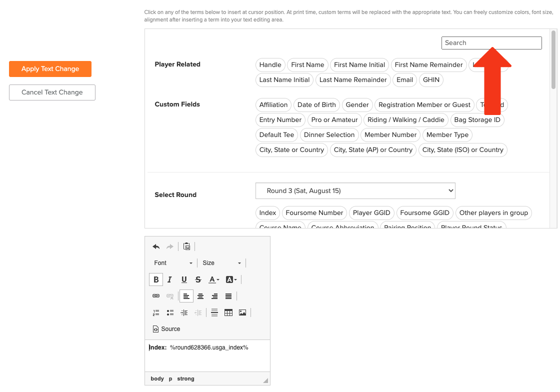Insert the Player GGID term
The width and height of the screenshot is (560, 392).
pyautogui.click(x=371, y=213)
